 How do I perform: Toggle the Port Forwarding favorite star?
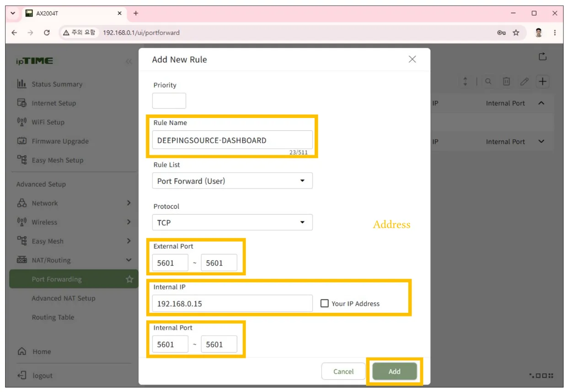(129, 279)
